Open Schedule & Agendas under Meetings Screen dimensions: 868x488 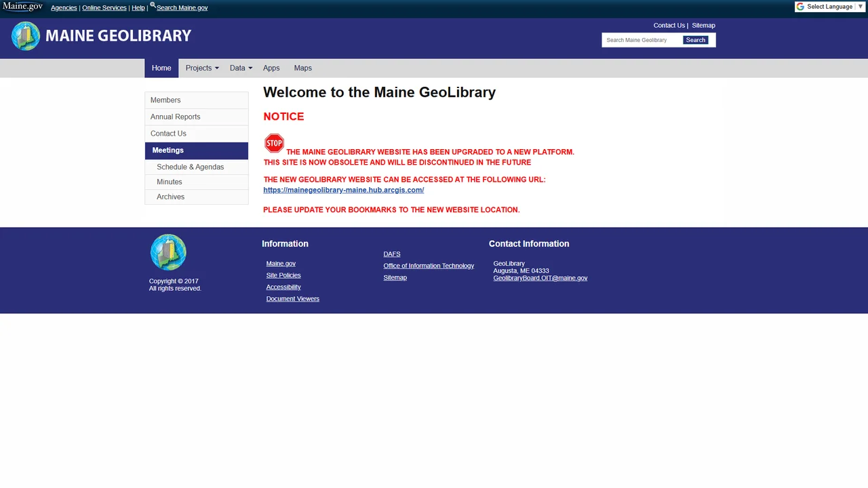[197, 167]
